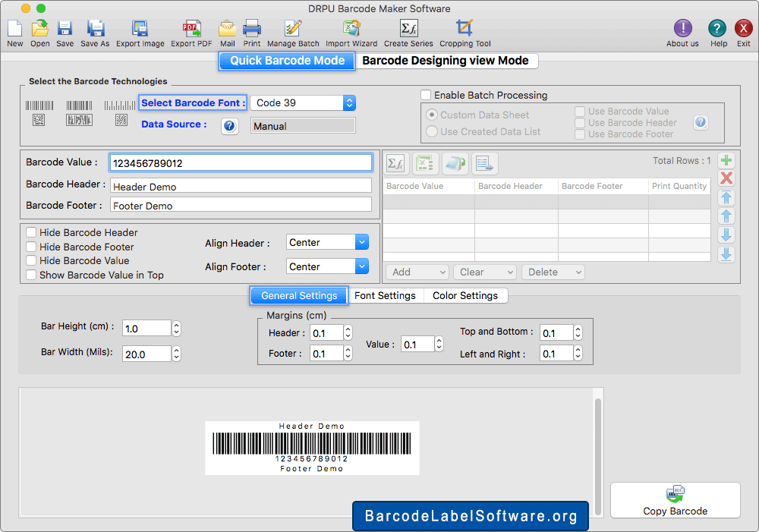Toggle Show Barcode Value in Top

click(31, 275)
